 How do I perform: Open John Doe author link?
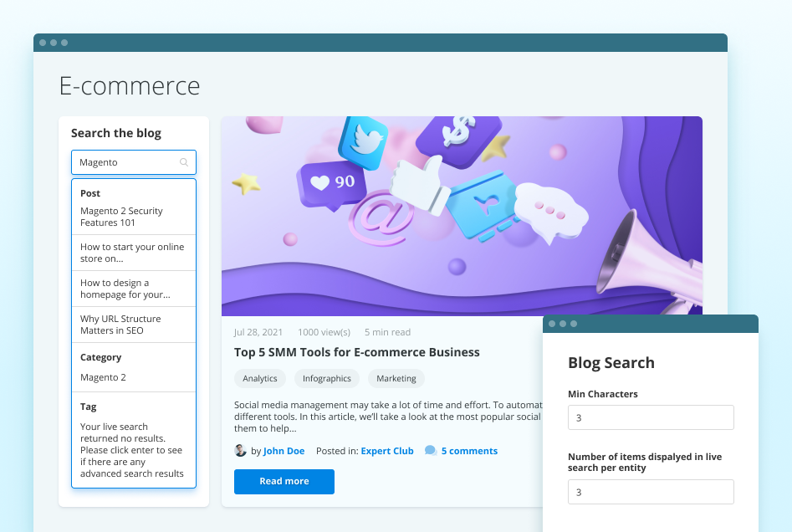(284, 451)
